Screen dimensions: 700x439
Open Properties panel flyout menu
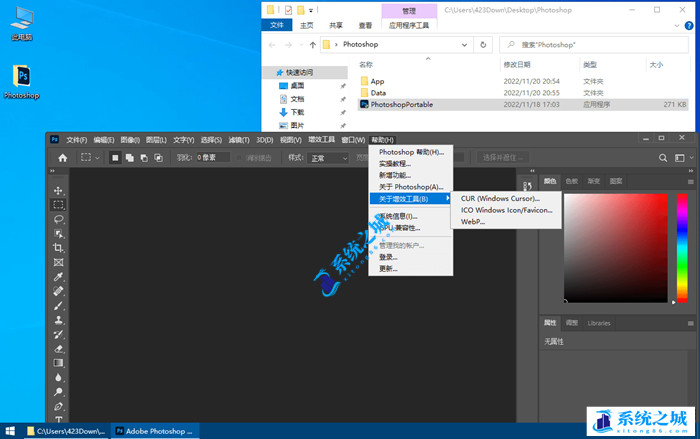click(691, 323)
